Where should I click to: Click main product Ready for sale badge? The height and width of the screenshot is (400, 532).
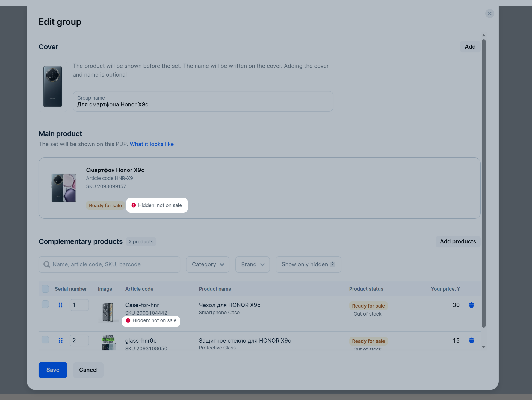click(x=105, y=206)
